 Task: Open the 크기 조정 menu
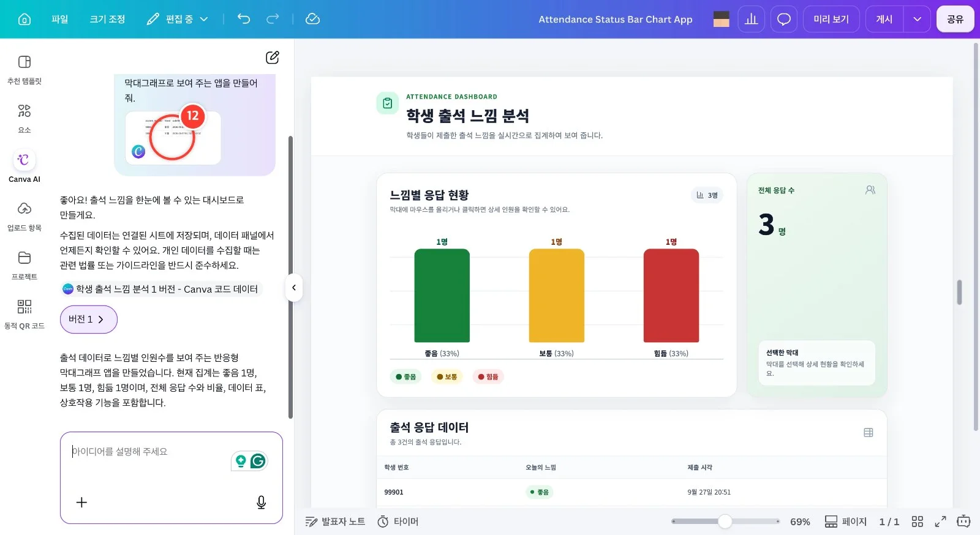tap(107, 19)
